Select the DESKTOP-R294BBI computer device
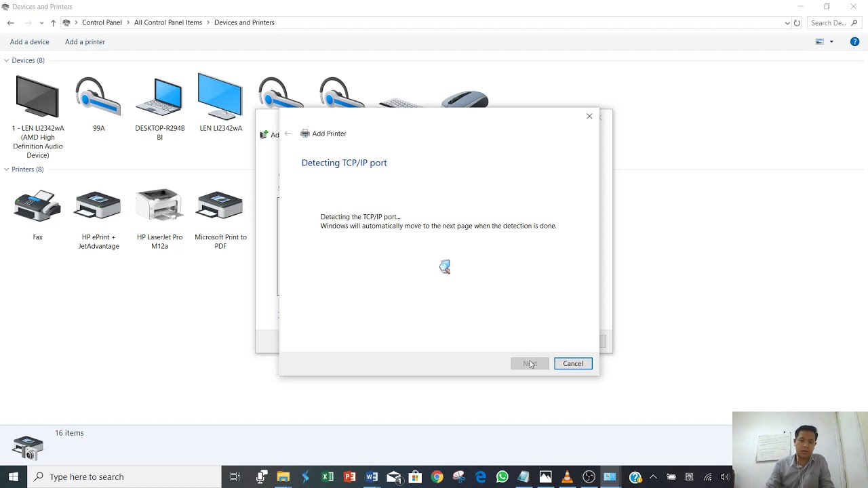 159,97
